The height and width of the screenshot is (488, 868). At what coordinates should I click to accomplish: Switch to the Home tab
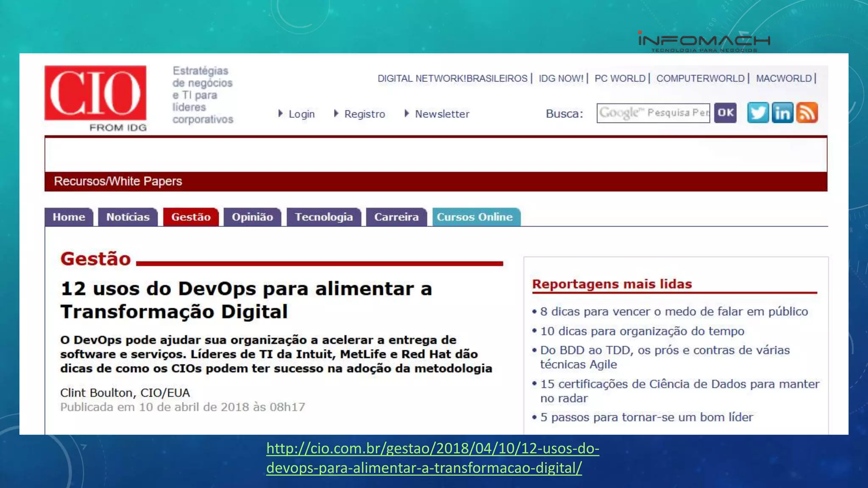(69, 217)
